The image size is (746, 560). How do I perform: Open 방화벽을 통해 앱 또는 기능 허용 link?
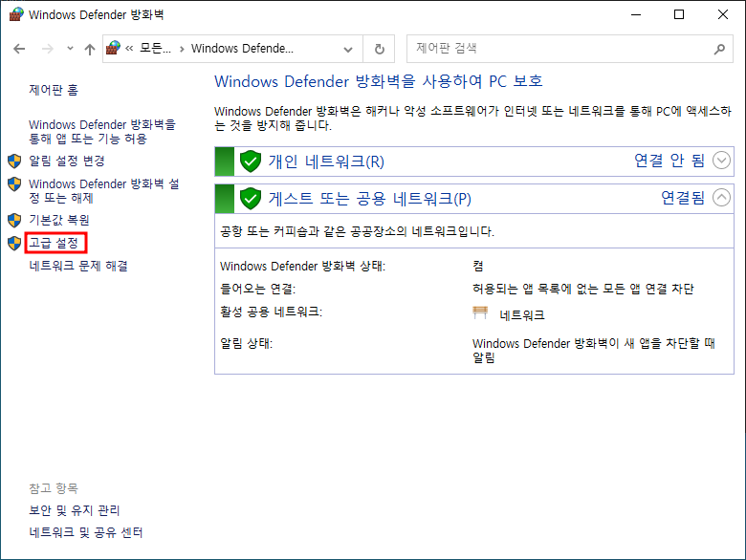click(102, 132)
